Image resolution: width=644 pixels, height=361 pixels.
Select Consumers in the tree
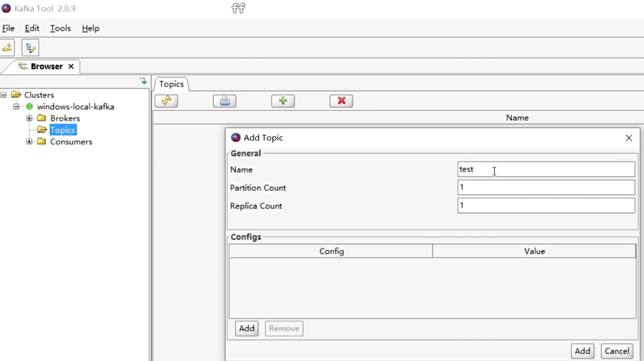pyautogui.click(x=71, y=142)
